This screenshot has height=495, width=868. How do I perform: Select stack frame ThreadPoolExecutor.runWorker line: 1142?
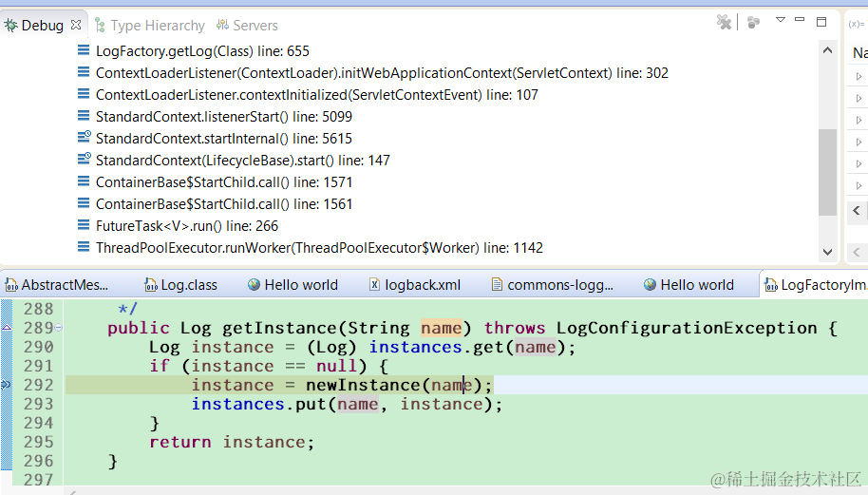pos(319,248)
